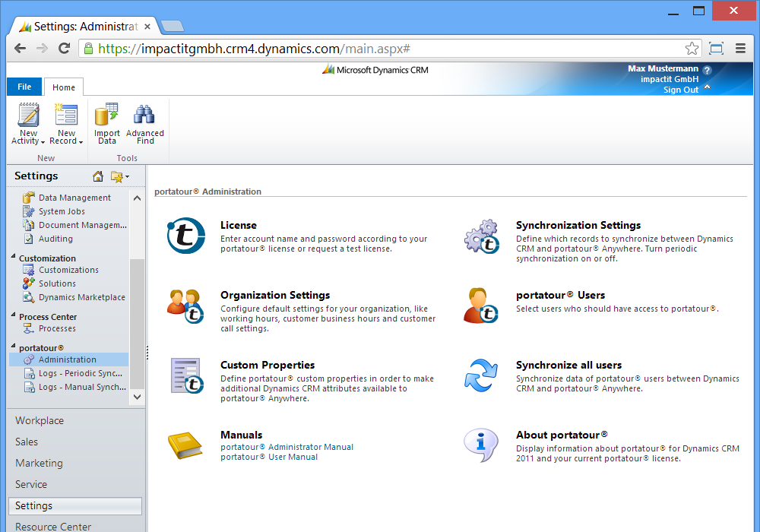Open the favorites folder star icon

[x=116, y=176]
